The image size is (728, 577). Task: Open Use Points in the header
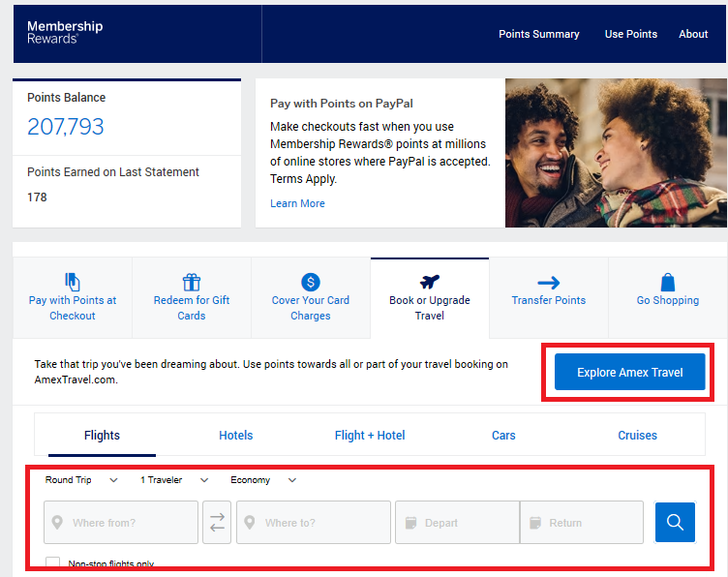point(630,34)
